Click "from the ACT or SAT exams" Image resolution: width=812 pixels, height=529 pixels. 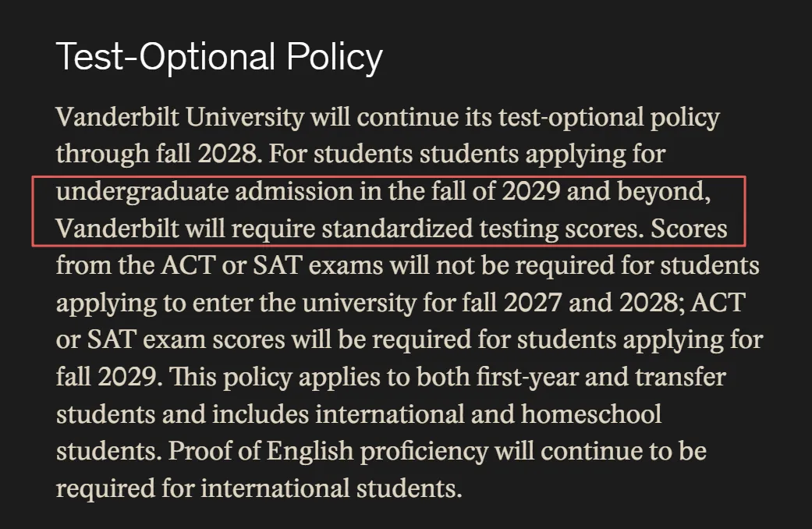(219, 265)
